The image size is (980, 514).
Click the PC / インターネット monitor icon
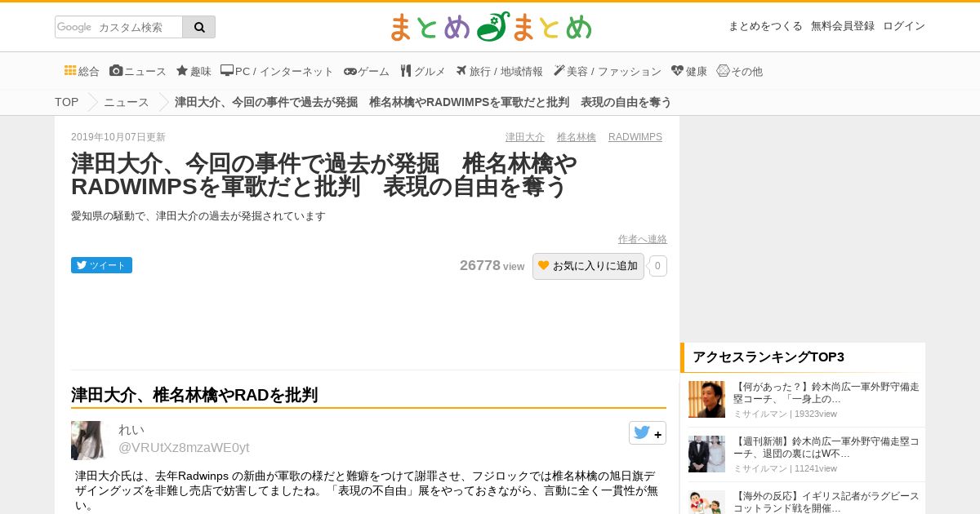(227, 70)
